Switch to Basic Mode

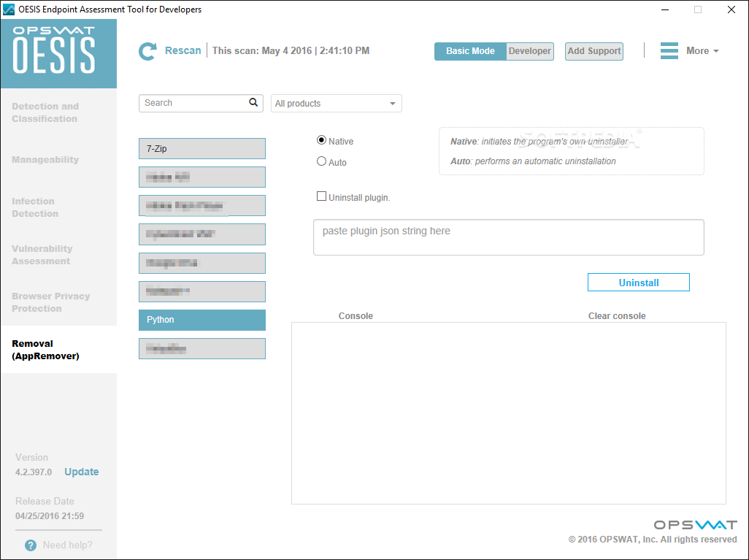471,51
